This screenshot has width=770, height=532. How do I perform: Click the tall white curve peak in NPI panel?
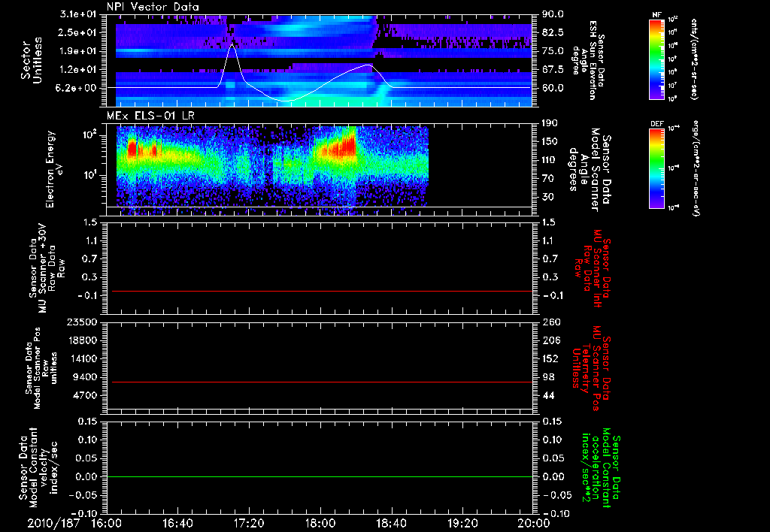(232, 45)
